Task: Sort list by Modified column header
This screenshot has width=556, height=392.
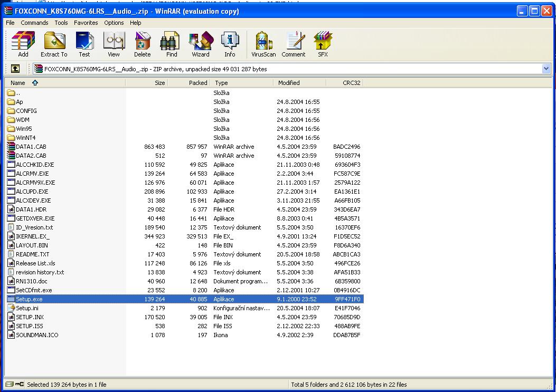Action: coord(289,83)
